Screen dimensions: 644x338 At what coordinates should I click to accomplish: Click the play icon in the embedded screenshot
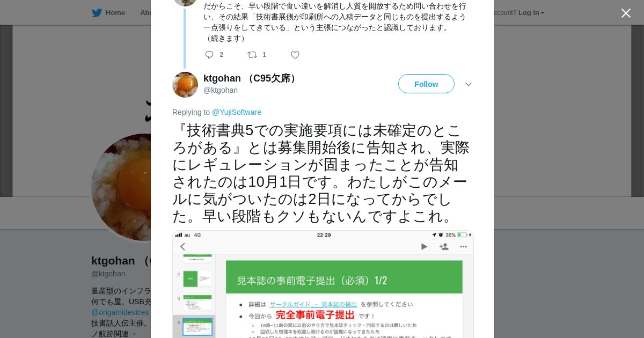point(424,247)
